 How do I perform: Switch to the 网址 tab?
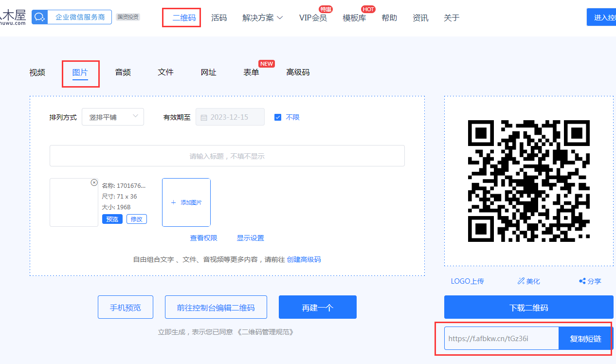(208, 73)
